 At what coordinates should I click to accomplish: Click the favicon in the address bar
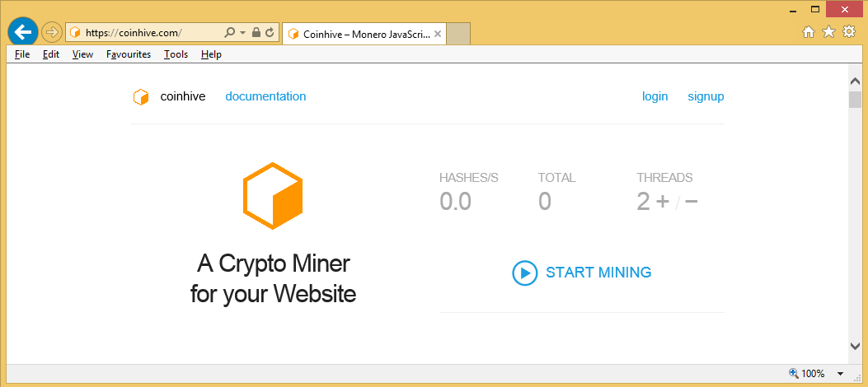(x=75, y=33)
